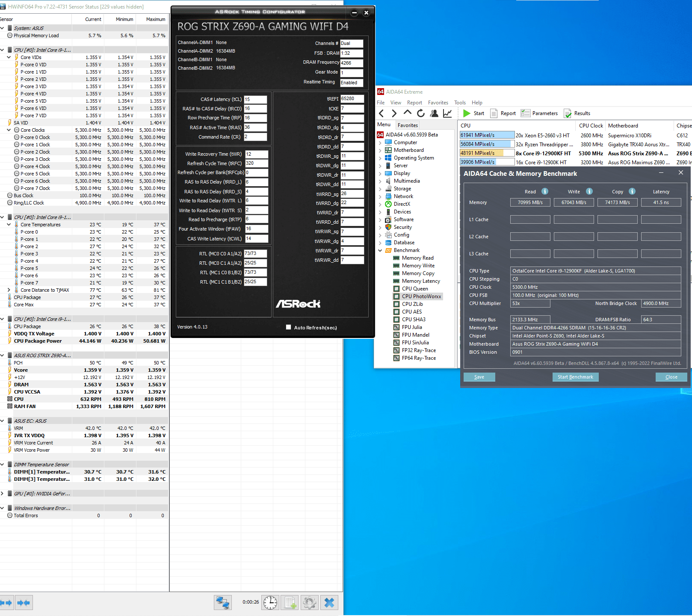
Task: Click the CAS# Latency (tCL) field
Action: pyautogui.click(x=255, y=99)
